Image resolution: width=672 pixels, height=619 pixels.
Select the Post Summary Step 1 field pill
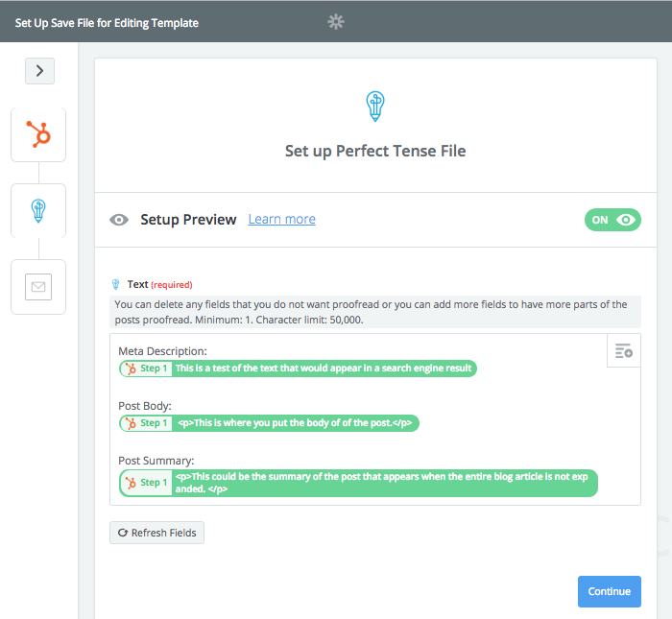point(358,483)
